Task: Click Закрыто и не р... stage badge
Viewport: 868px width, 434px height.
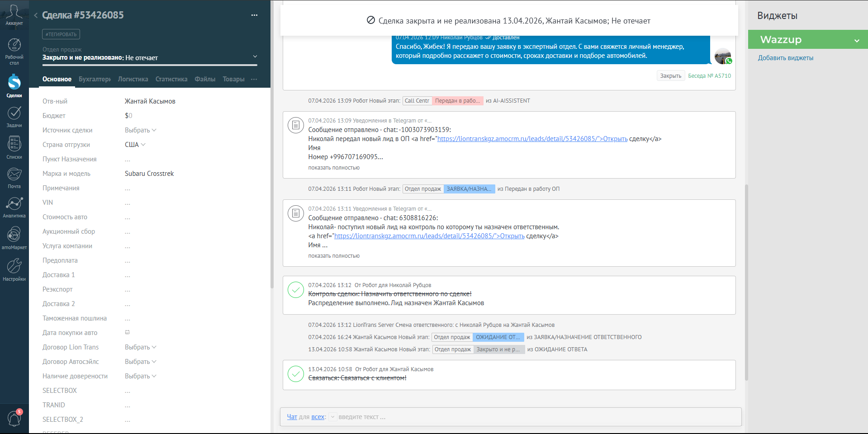Action: (x=499, y=349)
